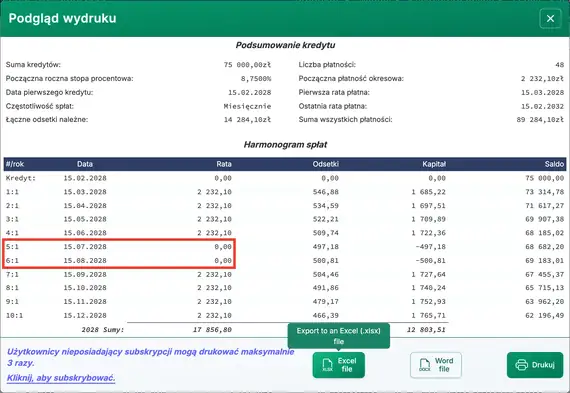Click the 5:1 row number label
Viewport: 570px width, 393px height.
coord(12,247)
